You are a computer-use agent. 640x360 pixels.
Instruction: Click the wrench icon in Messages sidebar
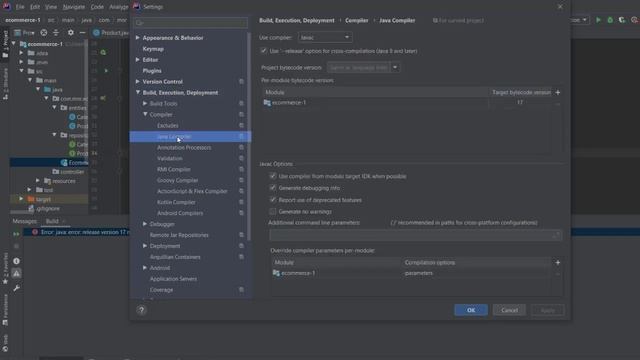tap(16, 288)
